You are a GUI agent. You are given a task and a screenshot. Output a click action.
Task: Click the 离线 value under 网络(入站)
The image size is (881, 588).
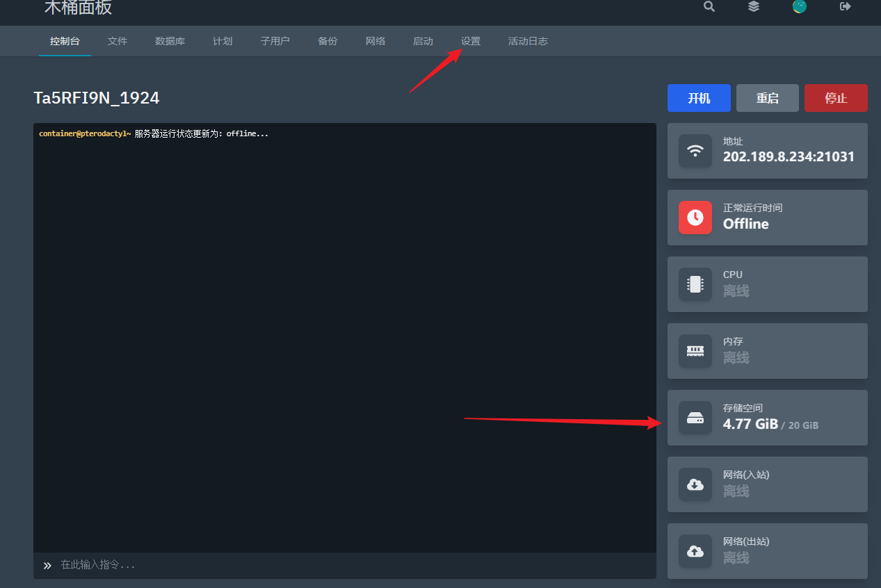point(736,491)
